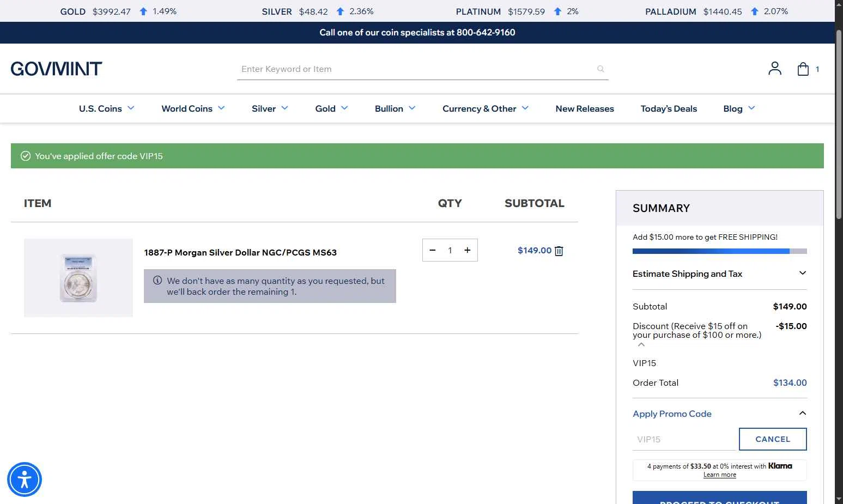Open the Morgan Silver Dollar product thumbnail
This screenshot has width=843, height=504.
tap(78, 278)
